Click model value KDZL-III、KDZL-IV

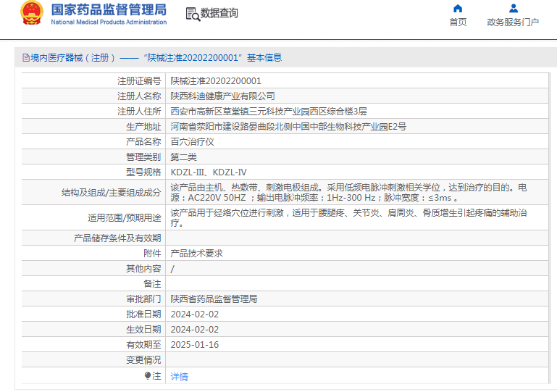pos(209,172)
